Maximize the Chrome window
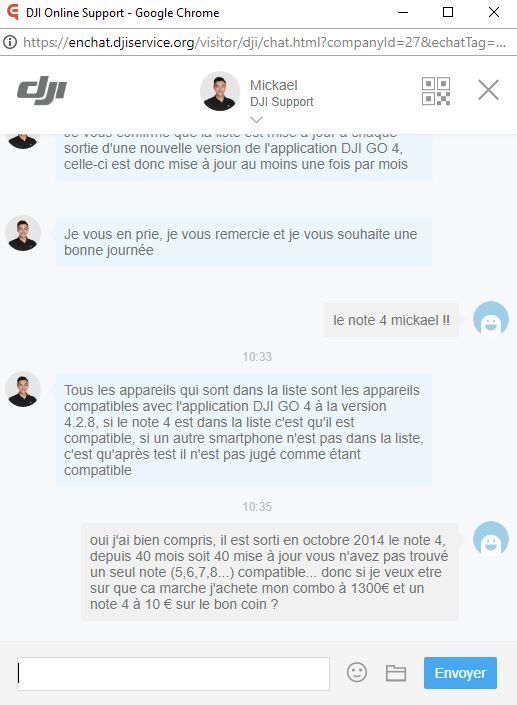This screenshot has width=517, height=705. pyautogui.click(x=448, y=12)
